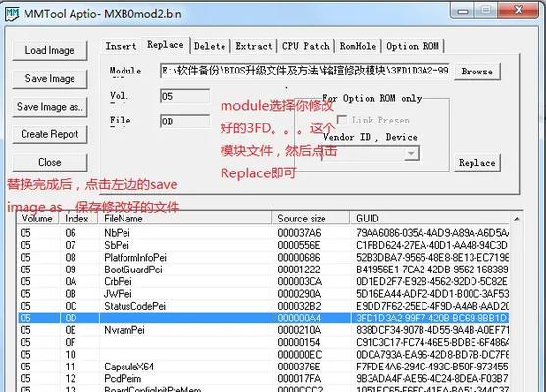This screenshot has width=546, height=392.
Task: Select the JWPei row
Action: point(263,293)
